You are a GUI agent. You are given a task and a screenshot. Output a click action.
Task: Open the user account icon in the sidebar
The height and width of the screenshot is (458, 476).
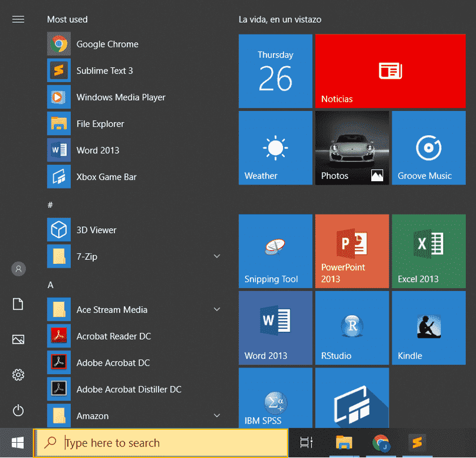click(19, 269)
